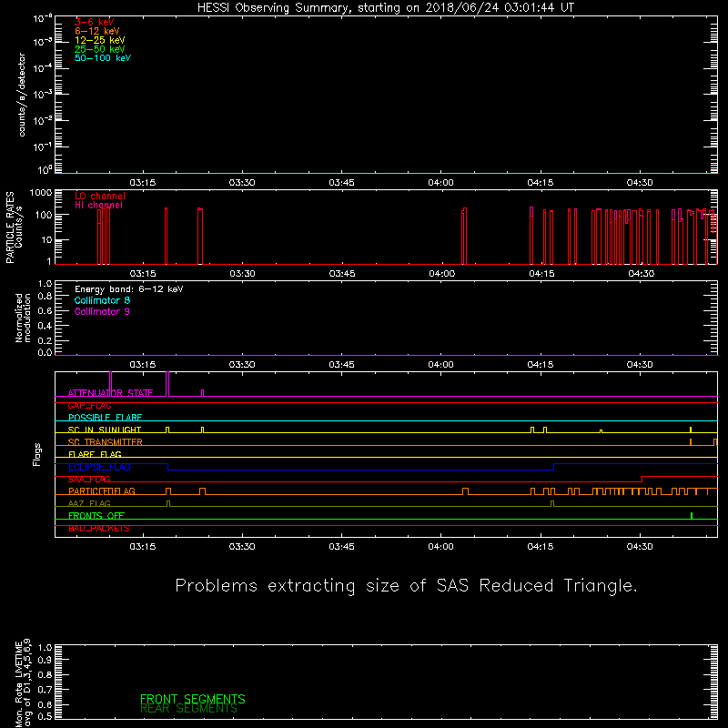This screenshot has width=728, height=728.
Task: Click the Flags vertical axis label
Action: (x=37, y=454)
